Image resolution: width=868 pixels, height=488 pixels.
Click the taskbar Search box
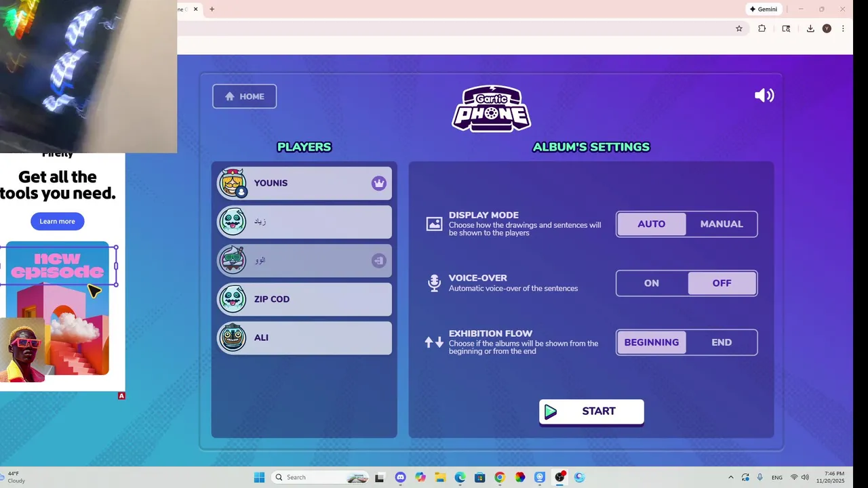(320, 477)
